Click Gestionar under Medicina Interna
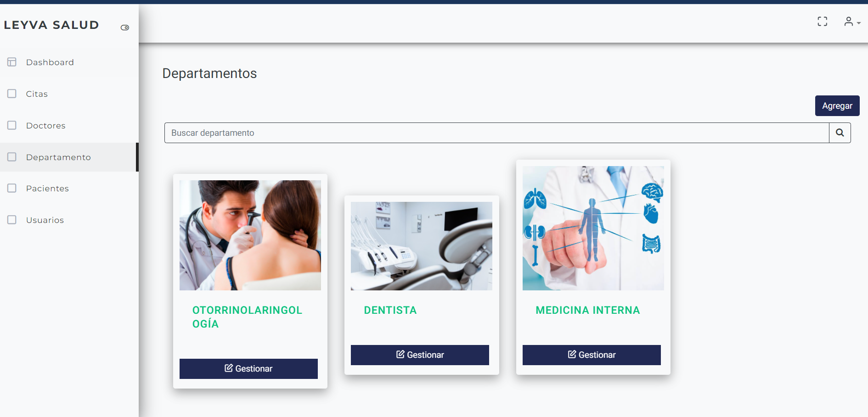This screenshot has width=868, height=417. pyautogui.click(x=592, y=355)
